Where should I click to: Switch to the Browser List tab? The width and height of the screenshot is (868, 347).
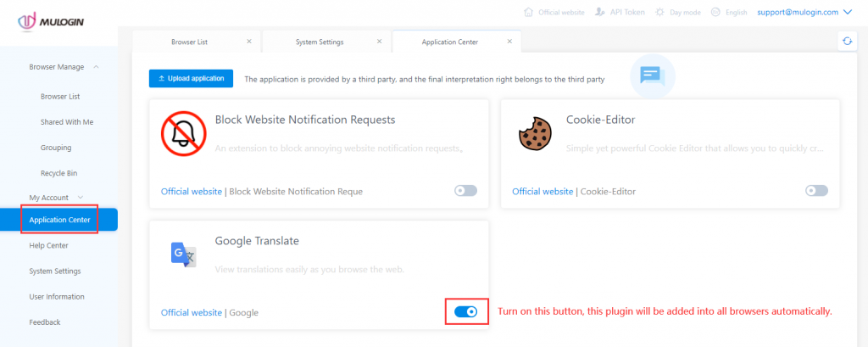[x=189, y=42]
